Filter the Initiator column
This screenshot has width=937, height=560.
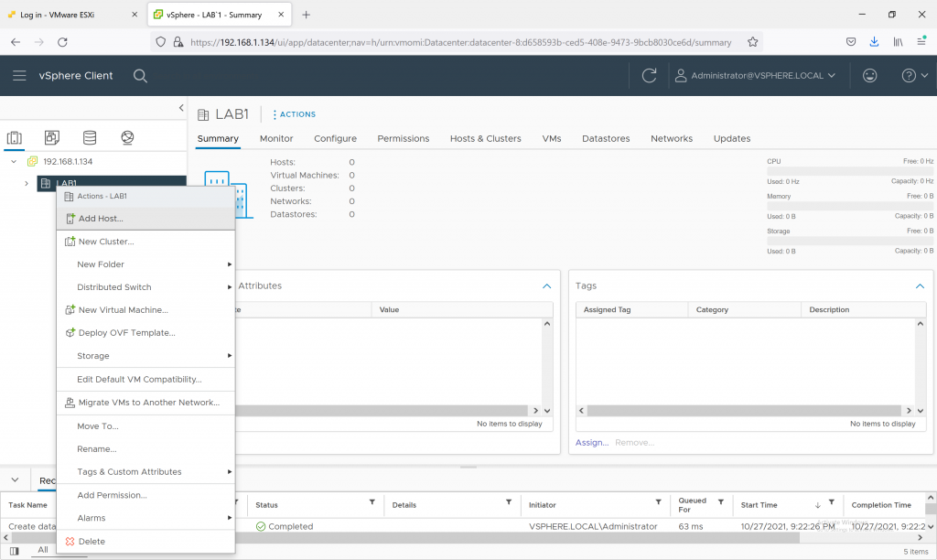pyautogui.click(x=658, y=502)
